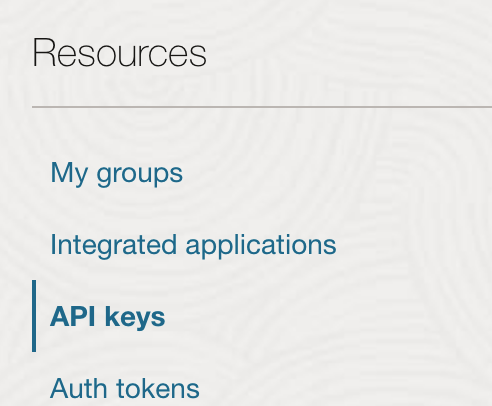Click the word "API" in the sidebar

(73, 316)
